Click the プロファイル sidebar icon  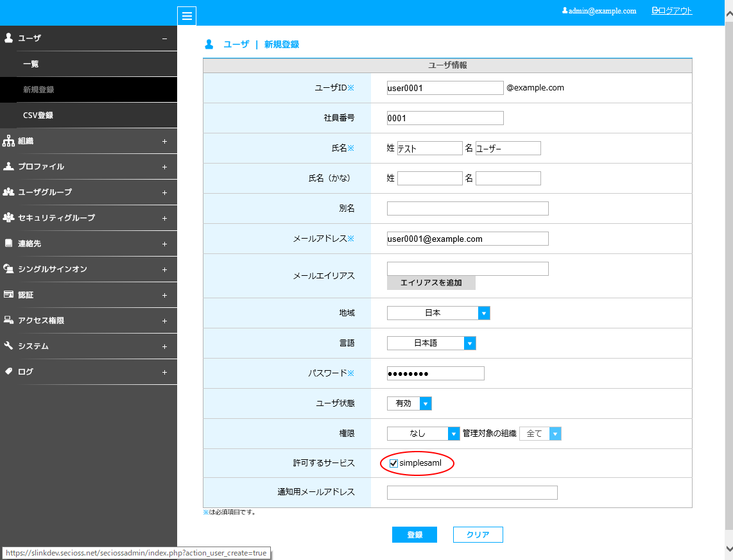[x=8, y=166]
